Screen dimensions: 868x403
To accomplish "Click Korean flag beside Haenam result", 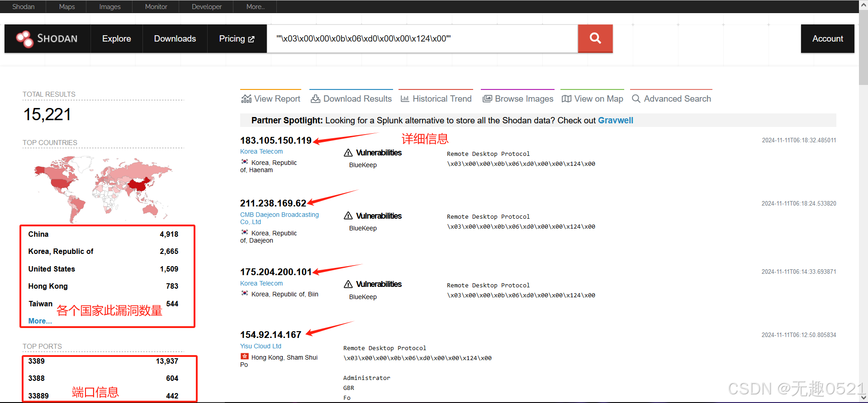I will tap(244, 162).
